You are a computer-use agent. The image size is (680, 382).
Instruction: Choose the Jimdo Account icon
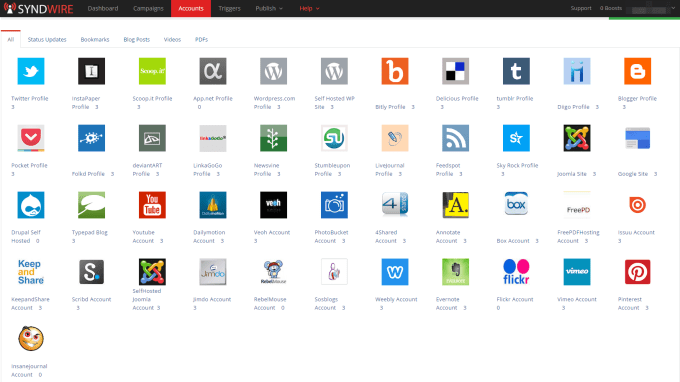pyautogui.click(x=213, y=272)
